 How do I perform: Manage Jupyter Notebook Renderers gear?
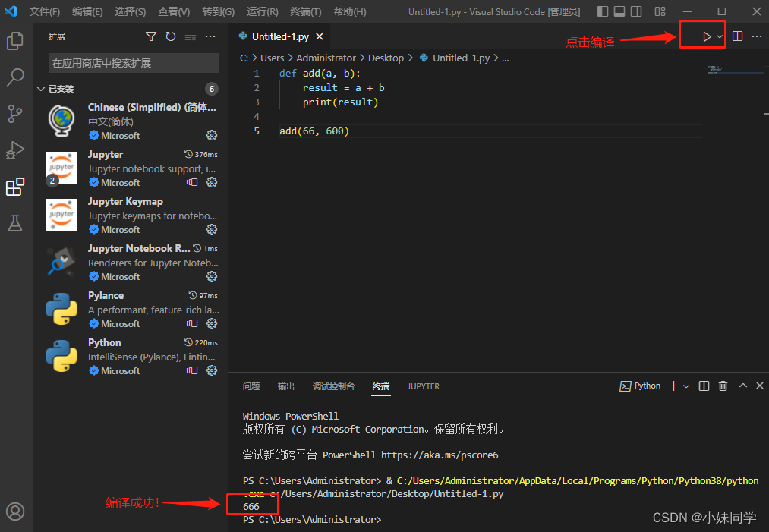[x=212, y=276]
